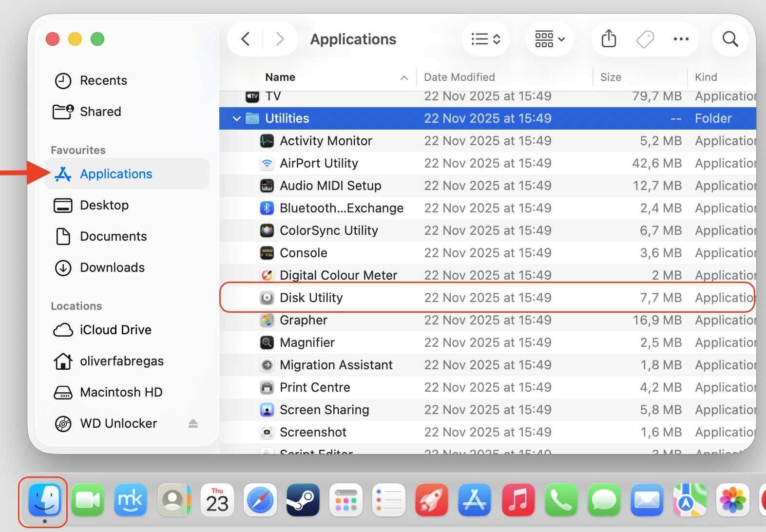
Task: Open App Store from the Dock
Action: [x=475, y=500]
